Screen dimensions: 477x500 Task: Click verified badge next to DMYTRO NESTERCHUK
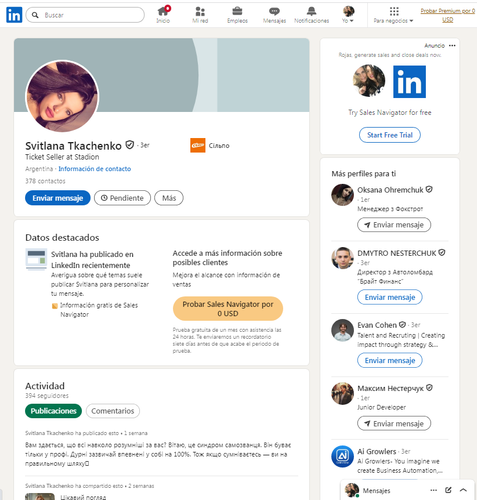click(442, 253)
